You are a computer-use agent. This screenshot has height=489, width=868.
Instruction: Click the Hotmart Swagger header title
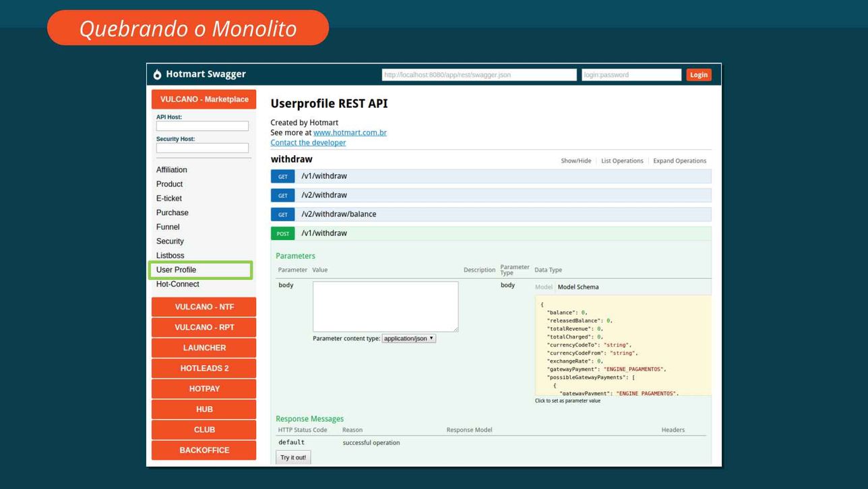tap(206, 74)
